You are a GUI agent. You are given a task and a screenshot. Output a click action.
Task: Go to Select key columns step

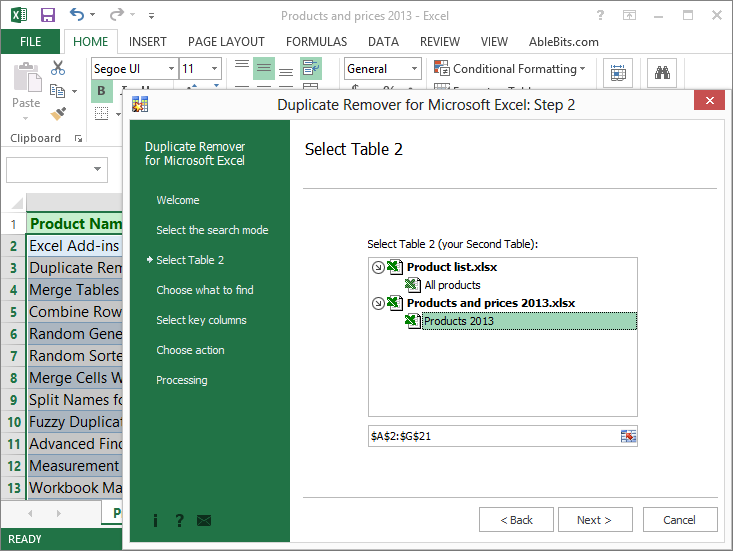(x=201, y=320)
